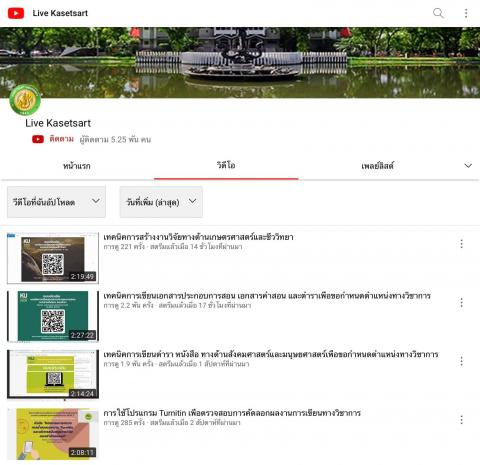Expand more tabs with the chevron arrow
This screenshot has height=465, width=480.
click(x=468, y=166)
